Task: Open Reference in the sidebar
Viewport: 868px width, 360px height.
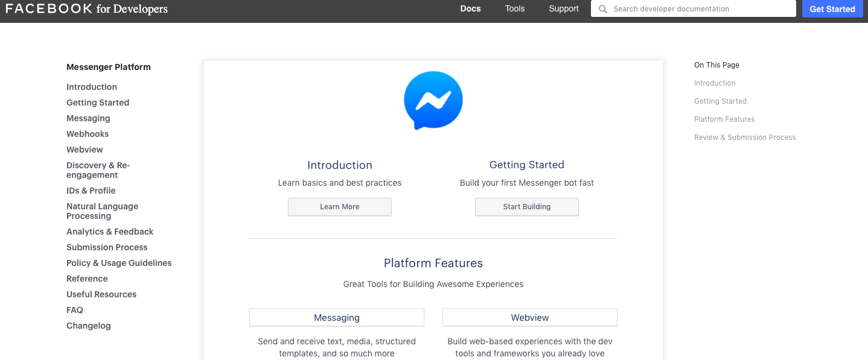Action: (87, 279)
